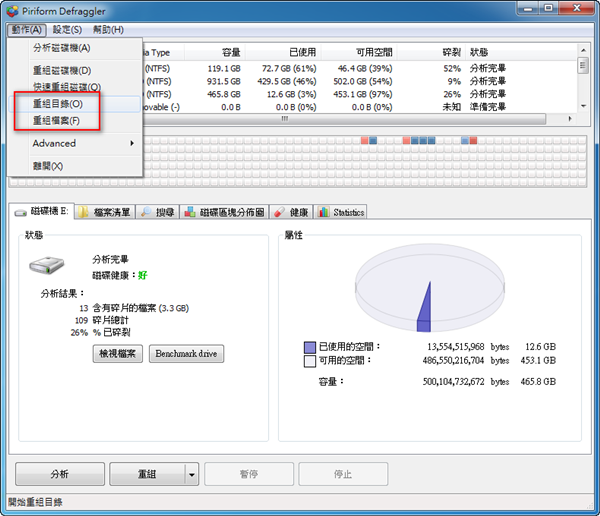The image size is (600, 516).
Task: Click the Defraggler app icon in title bar
Action: pyautogui.click(x=12, y=11)
